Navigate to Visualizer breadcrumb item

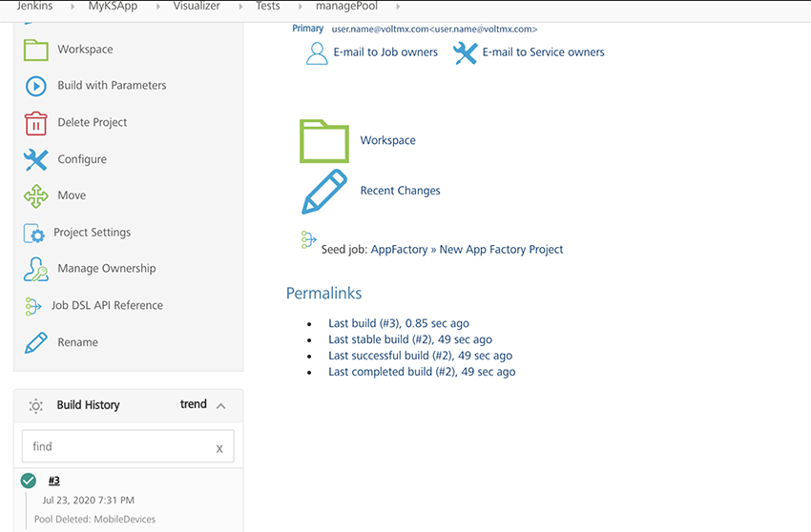pos(197,7)
